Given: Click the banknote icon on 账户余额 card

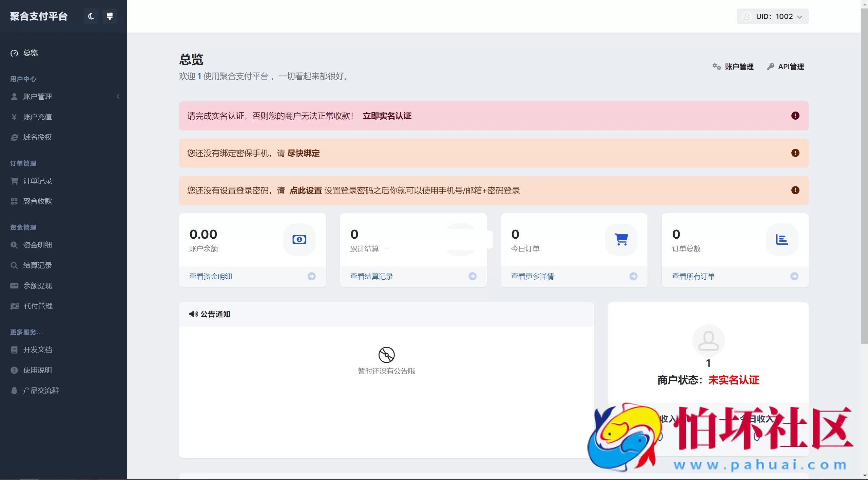Looking at the screenshot, I should click(299, 239).
